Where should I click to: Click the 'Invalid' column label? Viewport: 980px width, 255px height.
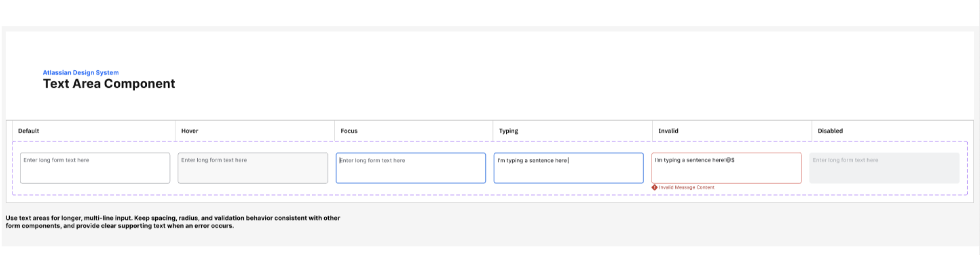click(x=668, y=131)
